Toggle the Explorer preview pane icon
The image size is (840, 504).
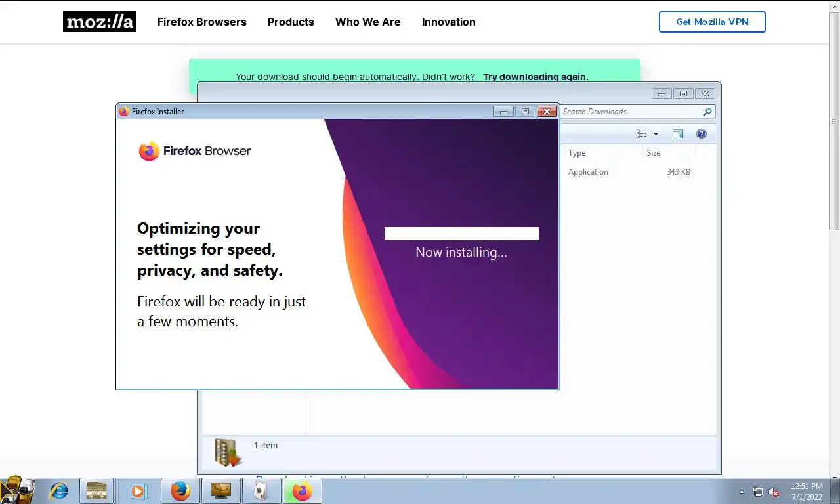(x=678, y=134)
